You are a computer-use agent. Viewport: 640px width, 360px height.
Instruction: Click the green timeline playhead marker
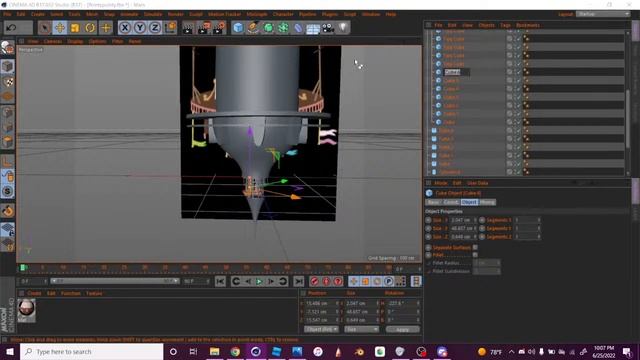coord(23,268)
